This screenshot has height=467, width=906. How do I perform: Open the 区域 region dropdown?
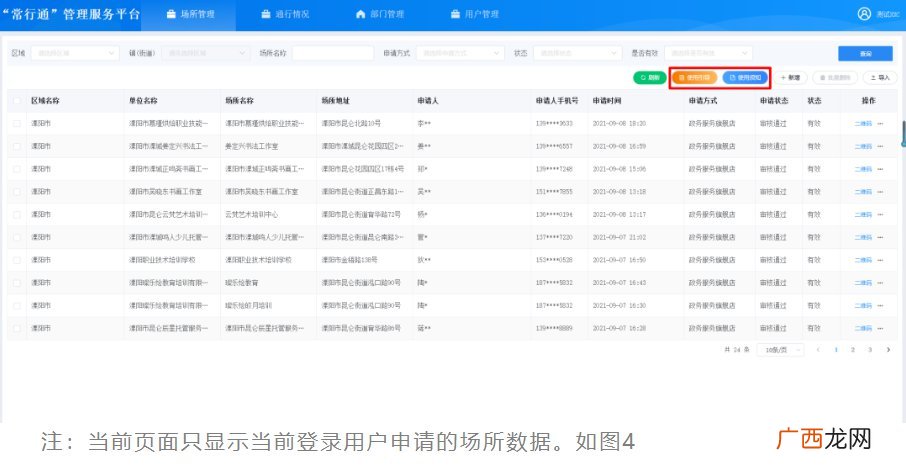pos(75,53)
